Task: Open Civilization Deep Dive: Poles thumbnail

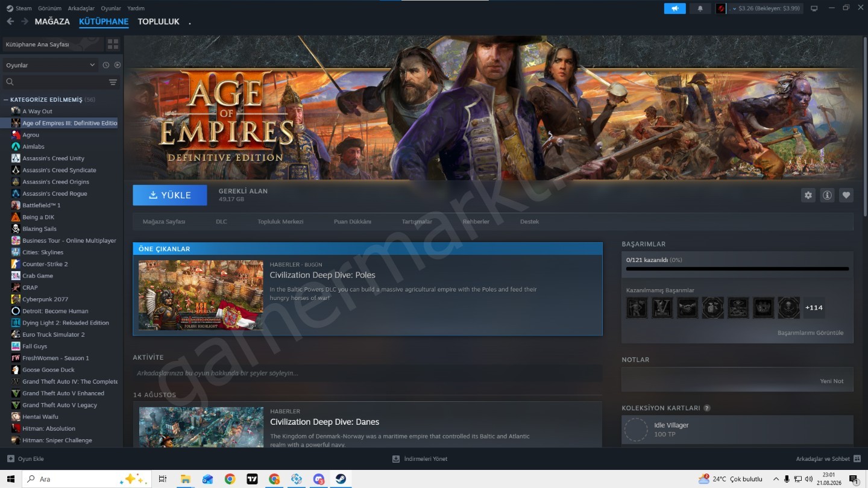Action: point(201,295)
